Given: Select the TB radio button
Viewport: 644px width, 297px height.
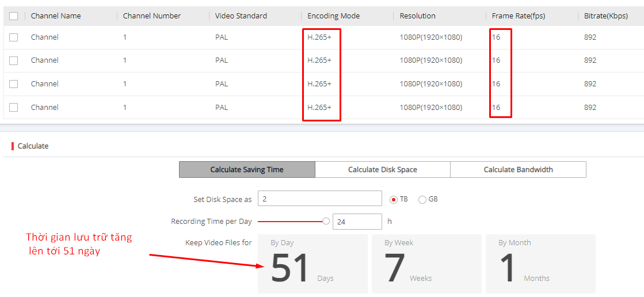Looking at the screenshot, I should click(394, 200).
